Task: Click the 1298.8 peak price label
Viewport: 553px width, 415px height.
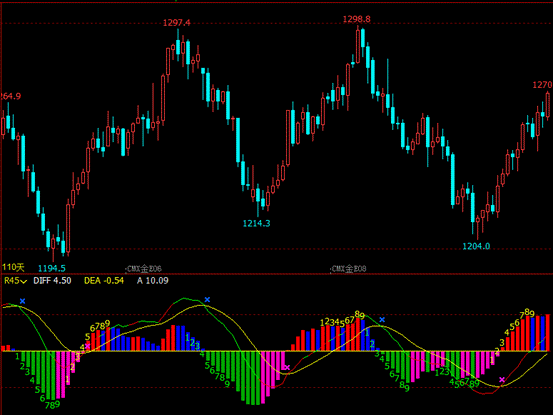Action: [x=357, y=19]
